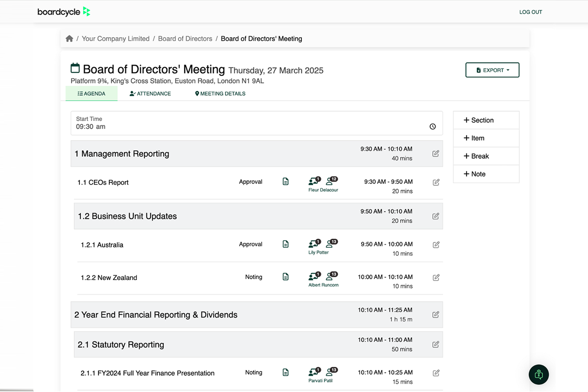Edit the Statutory Reporting subsection
Screen dimensions: 588x392
point(436,344)
